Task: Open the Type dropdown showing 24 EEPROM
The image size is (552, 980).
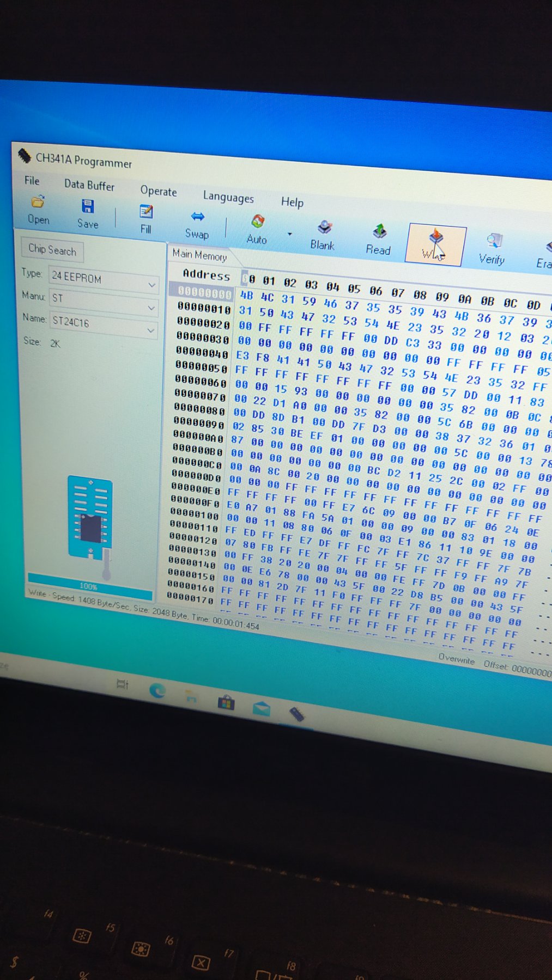Action: pyautogui.click(x=151, y=285)
